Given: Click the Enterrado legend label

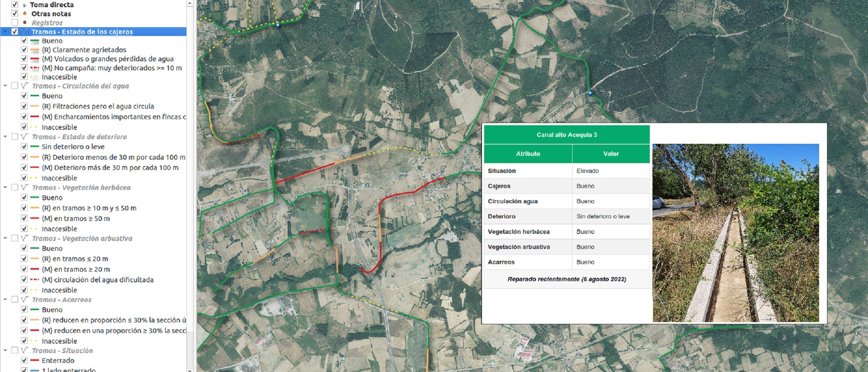Looking at the screenshot, I should (x=58, y=360).
